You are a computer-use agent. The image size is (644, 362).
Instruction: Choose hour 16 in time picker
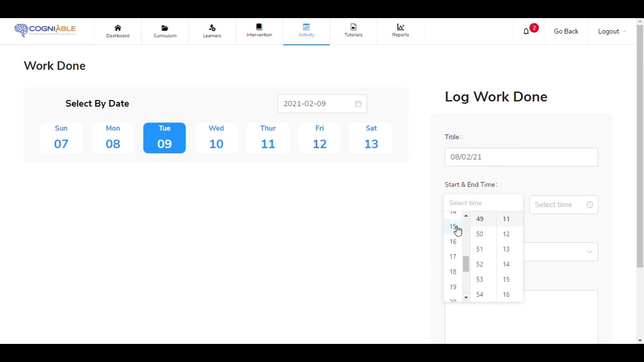[453, 241]
